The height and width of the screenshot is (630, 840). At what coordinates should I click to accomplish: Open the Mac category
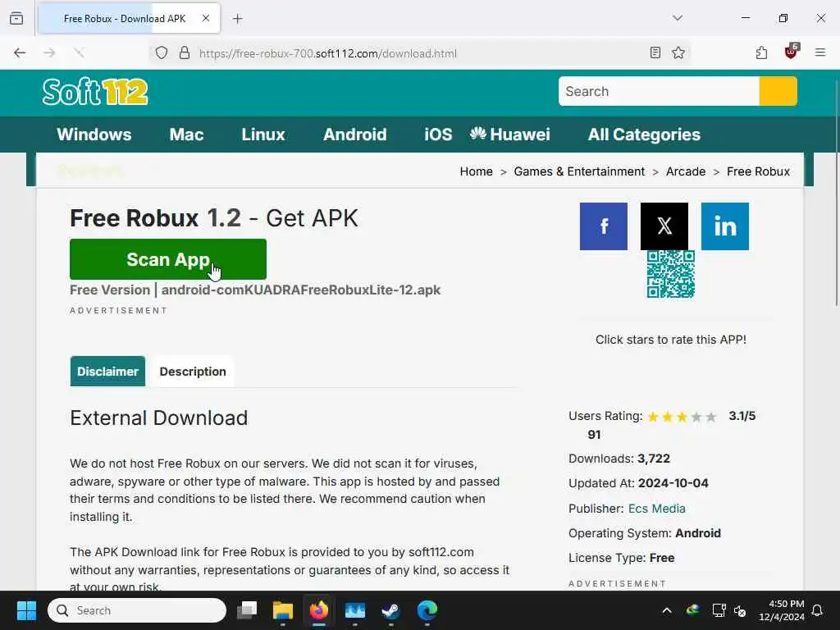point(186,135)
